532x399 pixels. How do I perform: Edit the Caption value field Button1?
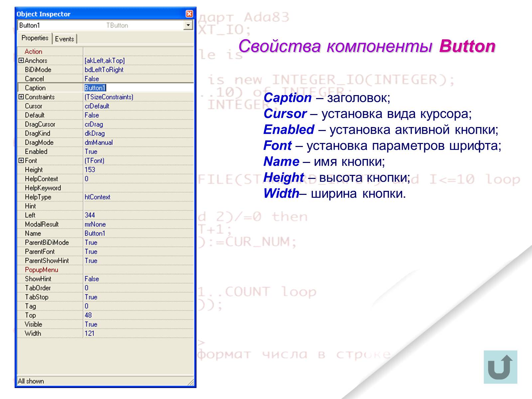click(x=139, y=88)
